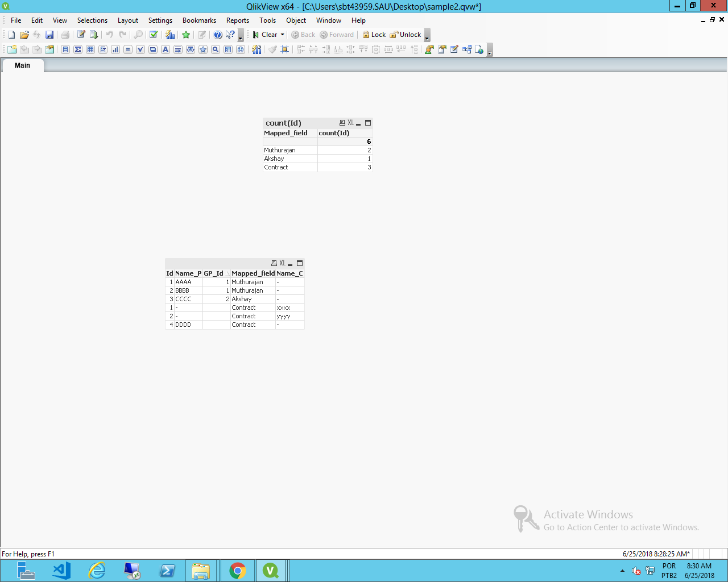
Task: Open Help Topics question mark icon
Action: point(218,35)
